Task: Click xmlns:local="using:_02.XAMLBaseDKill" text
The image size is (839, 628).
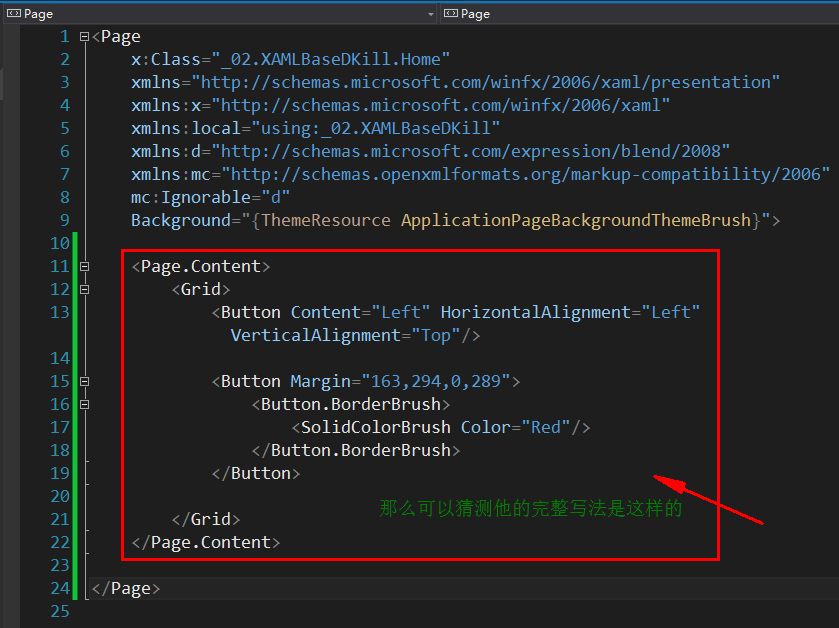Action: tap(316, 128)
